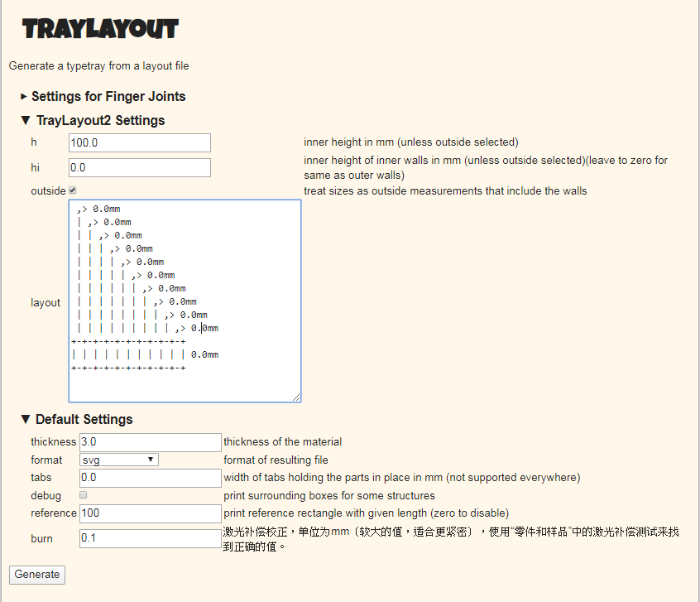This screenshot has height=602, width=700.
Task: Open the format svg dropdown
Action: click(119, 460)
